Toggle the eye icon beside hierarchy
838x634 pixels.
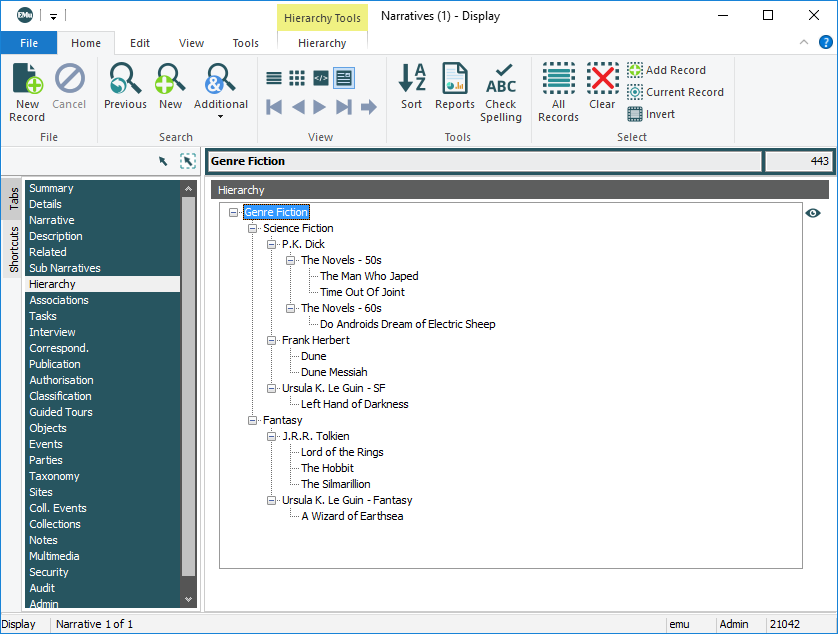point(813,213)
